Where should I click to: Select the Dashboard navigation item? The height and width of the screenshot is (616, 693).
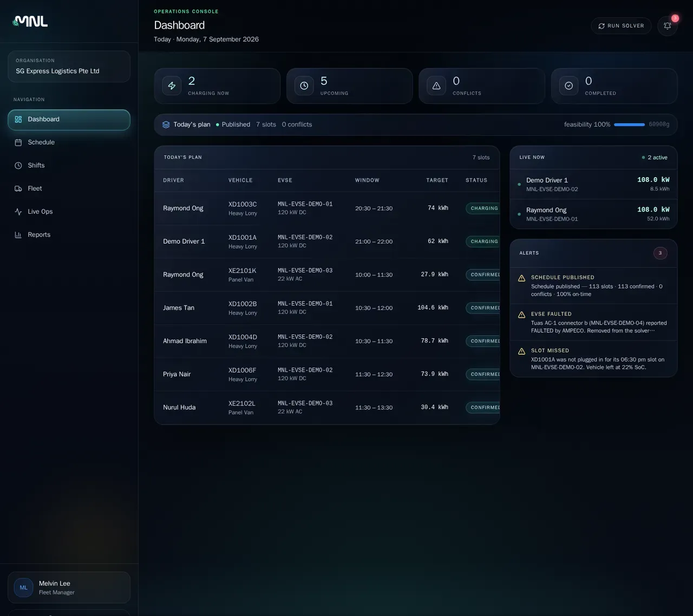[x=69, y=120]
